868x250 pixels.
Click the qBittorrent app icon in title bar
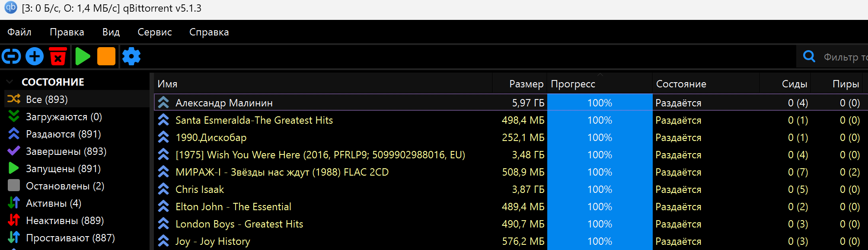[x=10, y=8]
